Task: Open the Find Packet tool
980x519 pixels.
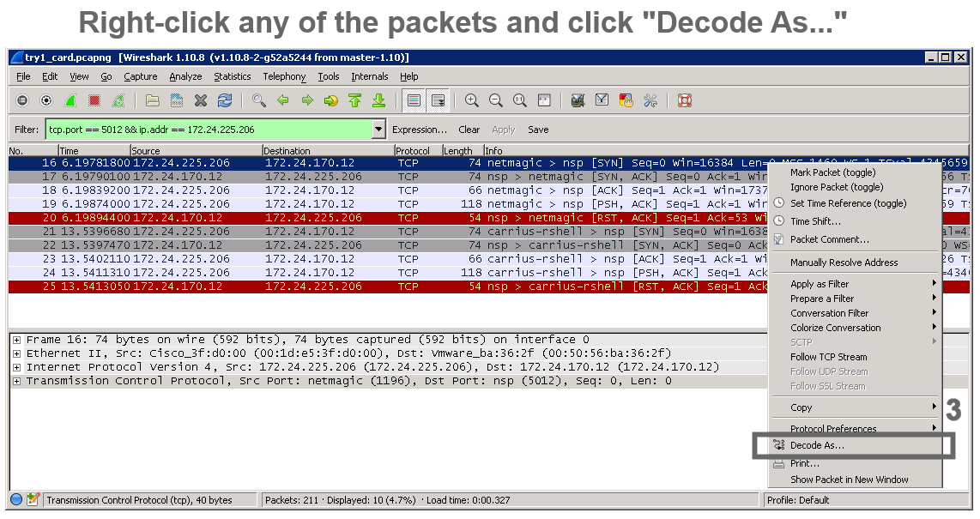Action: pos(259,100)
